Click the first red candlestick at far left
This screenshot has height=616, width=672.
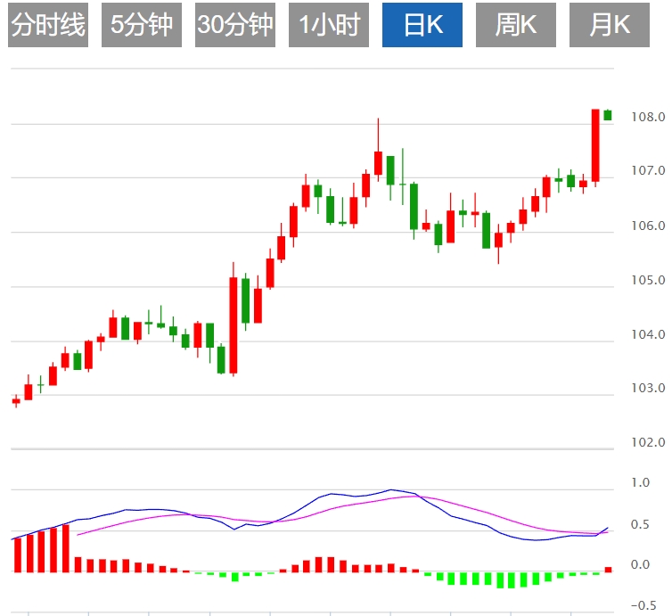16,401
